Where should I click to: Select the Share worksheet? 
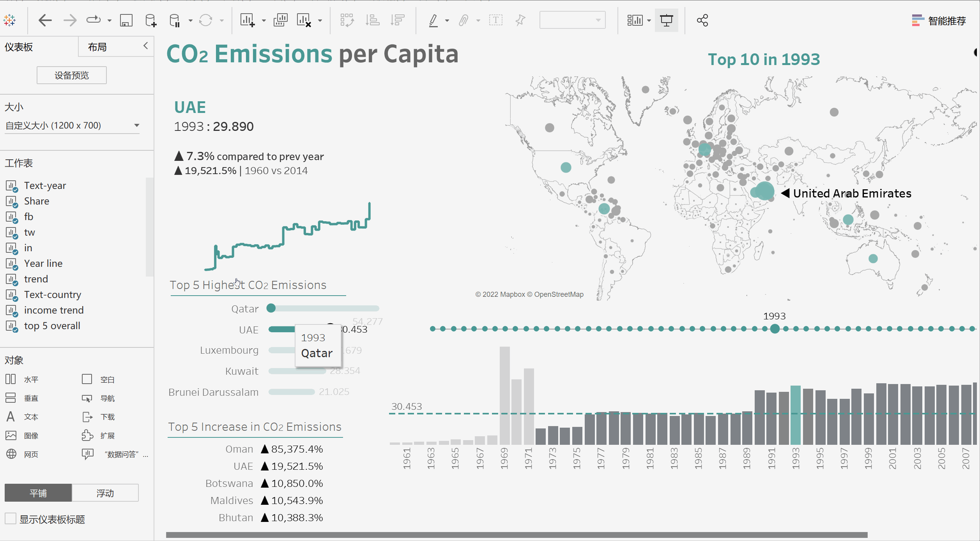[37, 201]
